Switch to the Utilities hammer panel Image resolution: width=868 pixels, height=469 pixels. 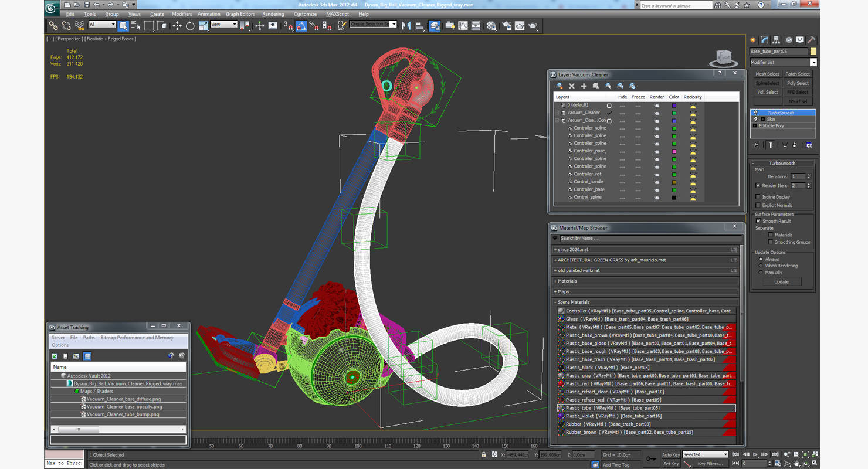click(811, 40)
